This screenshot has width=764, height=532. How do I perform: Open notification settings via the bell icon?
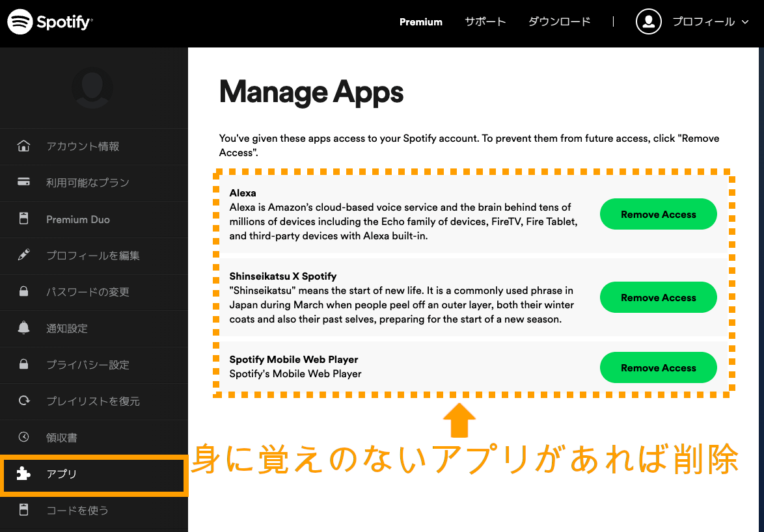tap(25, 328)
